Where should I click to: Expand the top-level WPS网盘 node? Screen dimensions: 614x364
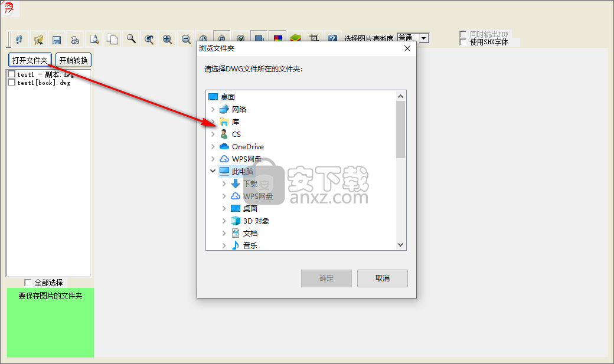click(x=213, y=159)
